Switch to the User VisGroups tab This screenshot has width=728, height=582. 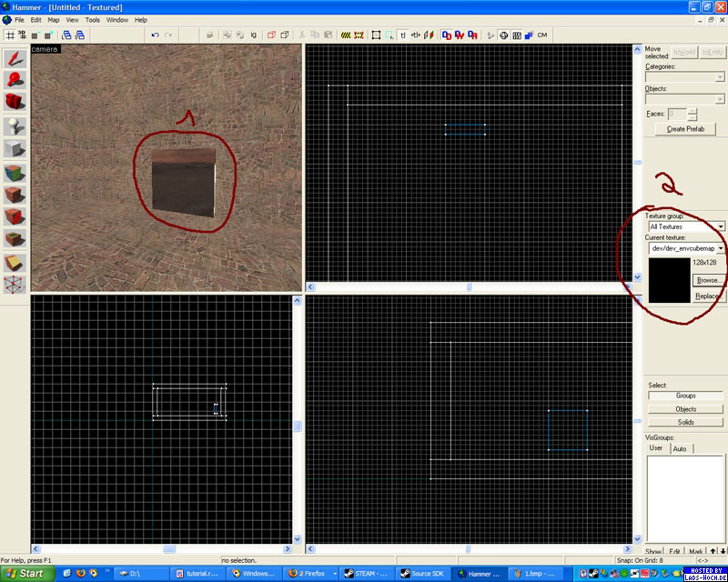(x=656, y=448)
